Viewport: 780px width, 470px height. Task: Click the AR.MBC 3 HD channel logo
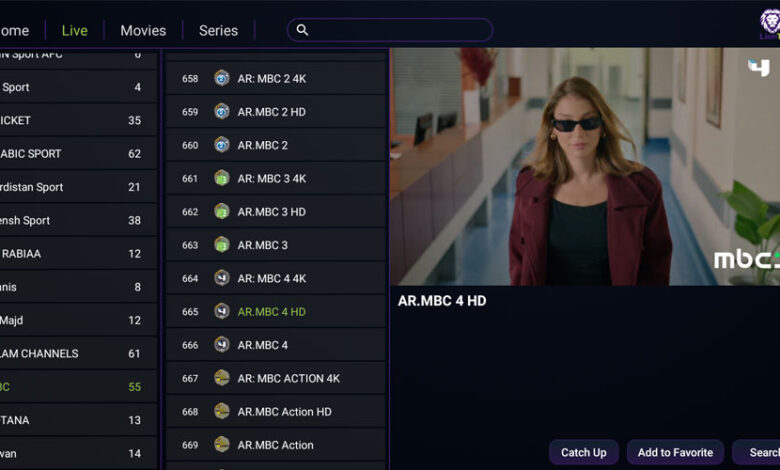[x=222, y=211]
